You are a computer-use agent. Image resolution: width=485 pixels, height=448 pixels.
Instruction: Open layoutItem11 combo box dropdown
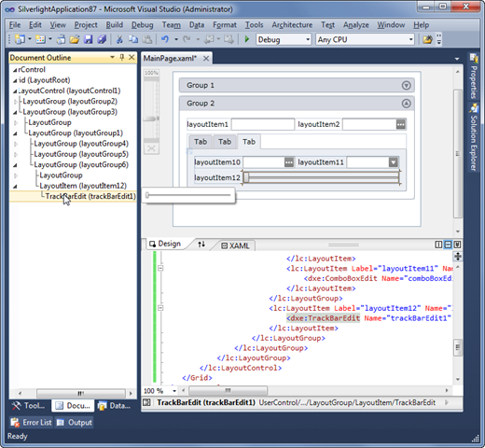tap(394, 162)
